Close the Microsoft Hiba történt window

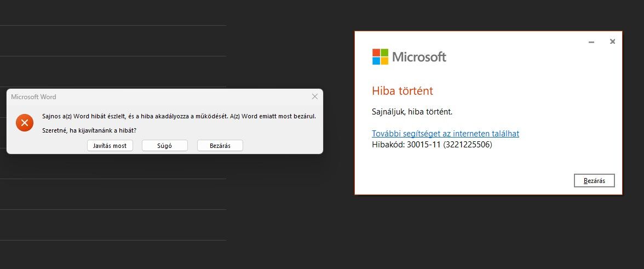(612, 42)
